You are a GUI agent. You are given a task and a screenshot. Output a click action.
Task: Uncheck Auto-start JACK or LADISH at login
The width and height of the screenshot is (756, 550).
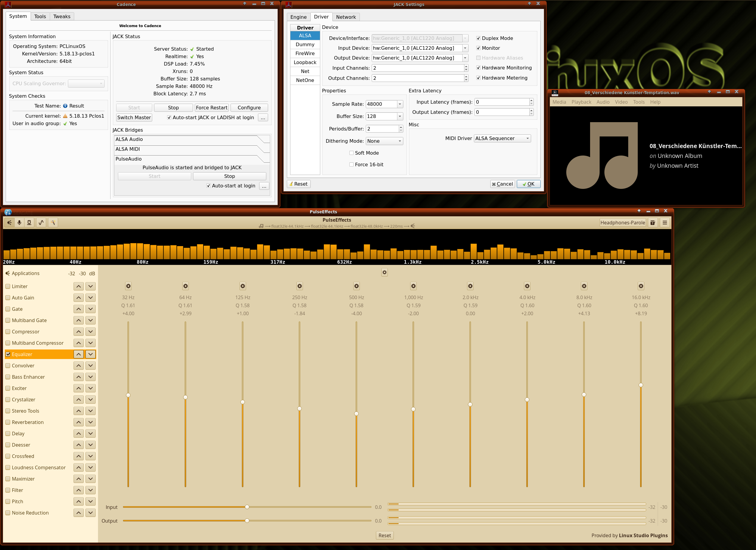[169, 117]
